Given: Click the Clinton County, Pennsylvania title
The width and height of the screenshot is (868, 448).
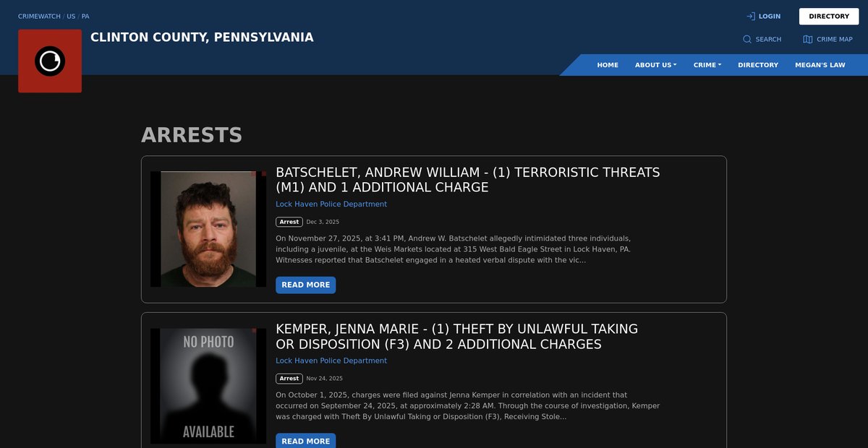Looking at the screenshot, I should pyautogui.click(x=202, y=37).
